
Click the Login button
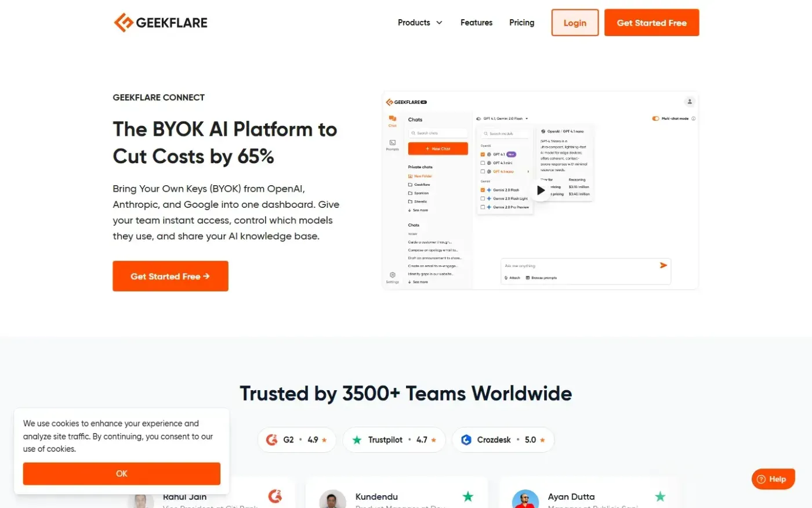tap(575, 23)
